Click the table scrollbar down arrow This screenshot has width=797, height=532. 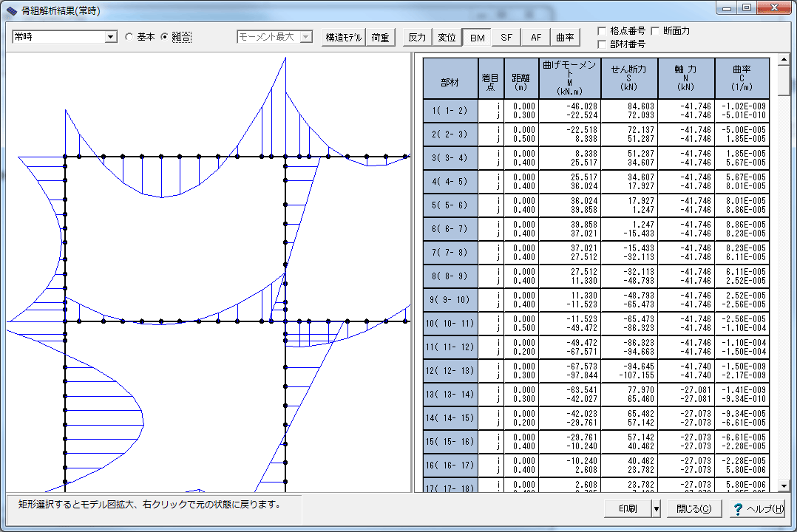click(x=784, y=485)
